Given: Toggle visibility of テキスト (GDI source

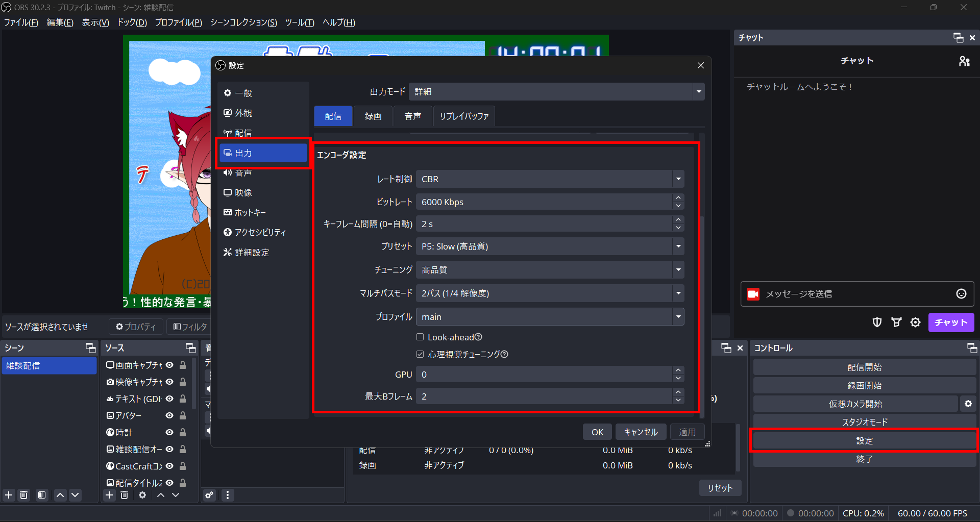Looking at the screenshot, I should [x=169, y=399].
